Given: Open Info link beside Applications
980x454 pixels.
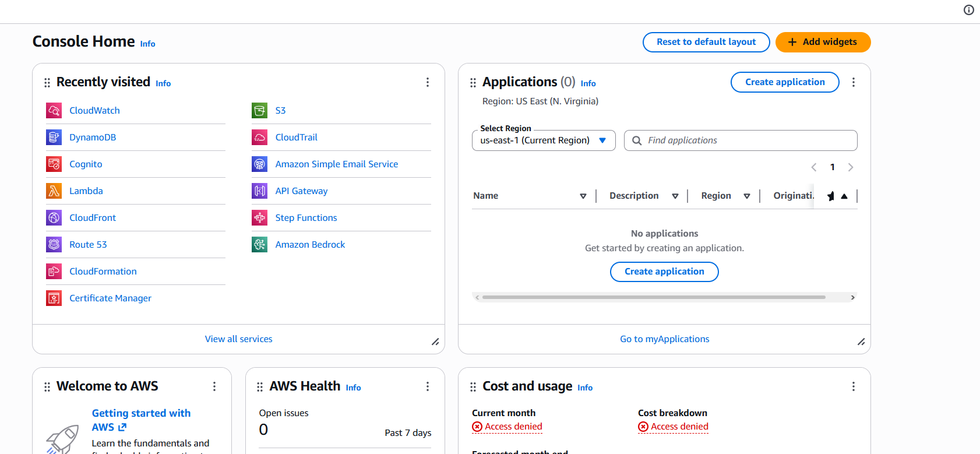Looking at the screenshot, I should 588,83.
